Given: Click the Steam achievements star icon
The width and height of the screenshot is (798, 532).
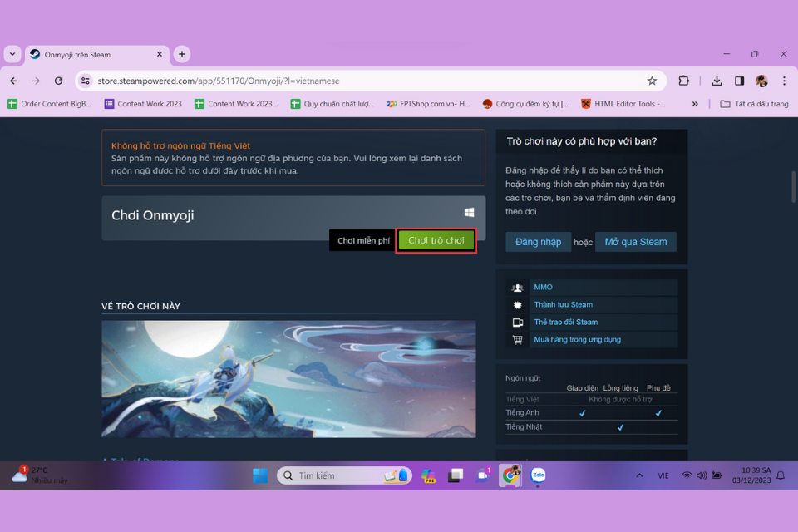Looking at the screenshot, I should [518, 305].
